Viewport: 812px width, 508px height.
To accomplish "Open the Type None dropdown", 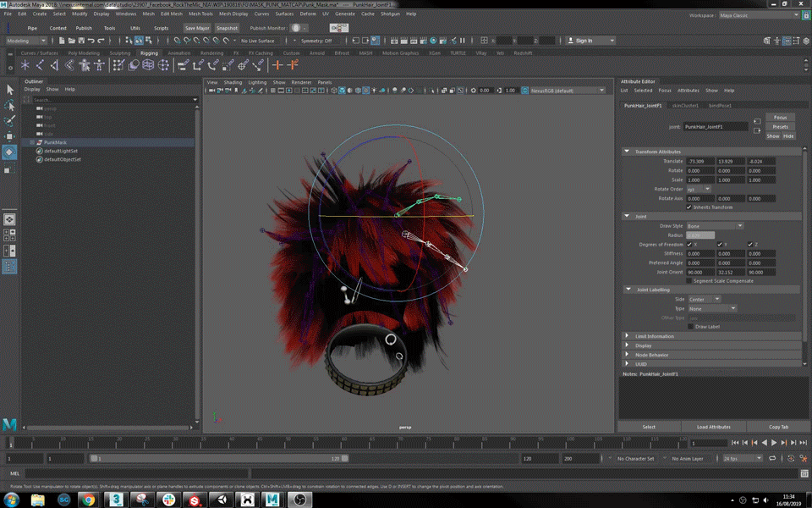I will coord(711,308).
